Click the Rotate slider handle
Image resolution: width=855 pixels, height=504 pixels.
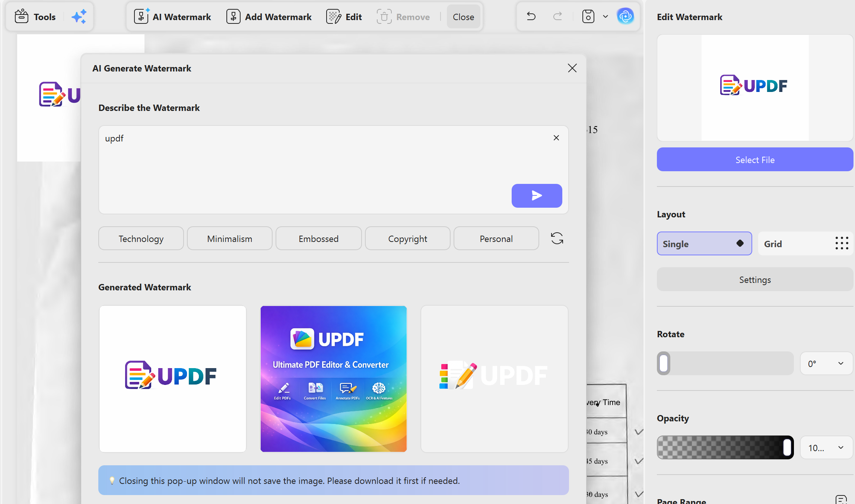(x=664, y=363)
